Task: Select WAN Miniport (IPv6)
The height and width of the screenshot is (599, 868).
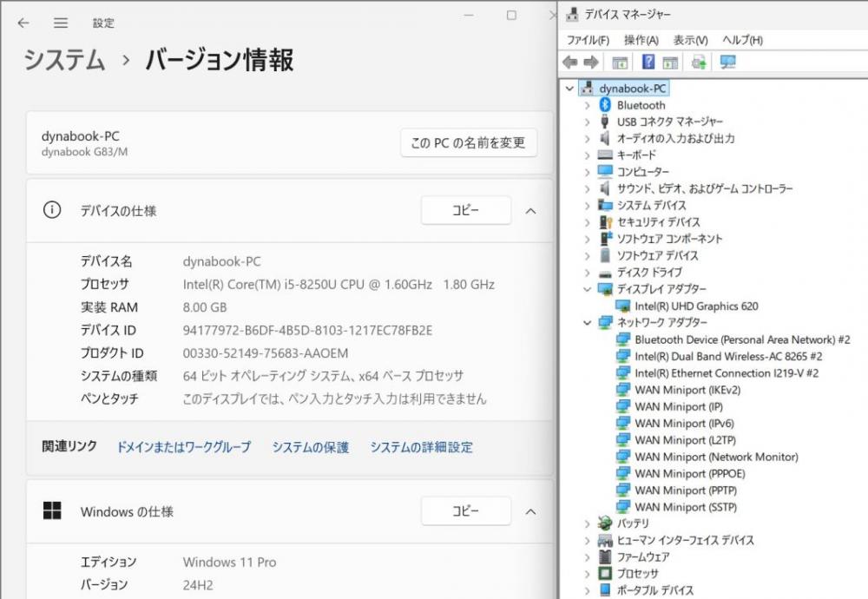Action: (684, 424)
